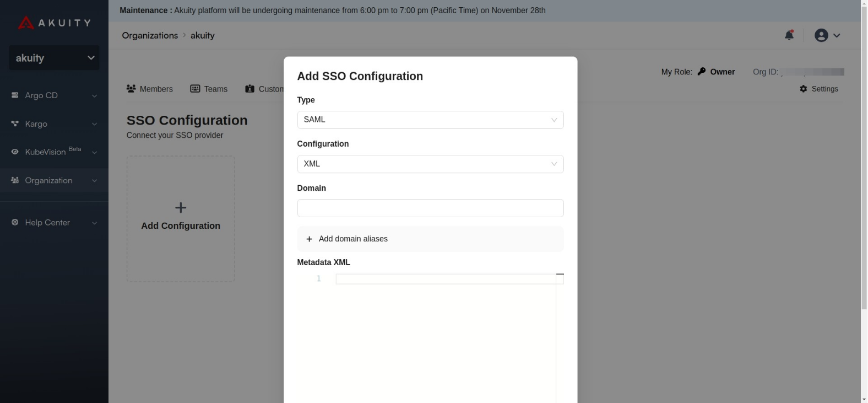The width and height of the screenshot is (868, 403).
Task: Open the Type SAML dropdown
Action: point(430,120)
